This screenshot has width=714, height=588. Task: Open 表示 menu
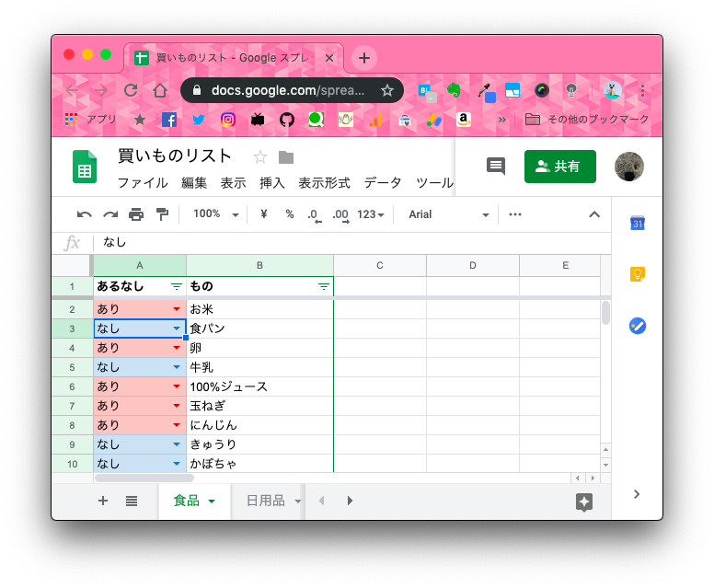[233, 183]
